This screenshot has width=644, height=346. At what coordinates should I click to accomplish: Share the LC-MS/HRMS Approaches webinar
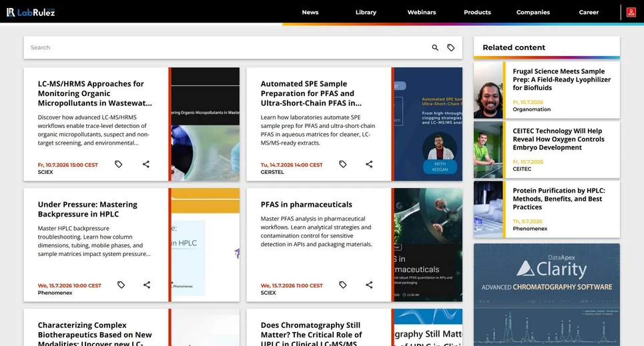click(x=145, y=164)
